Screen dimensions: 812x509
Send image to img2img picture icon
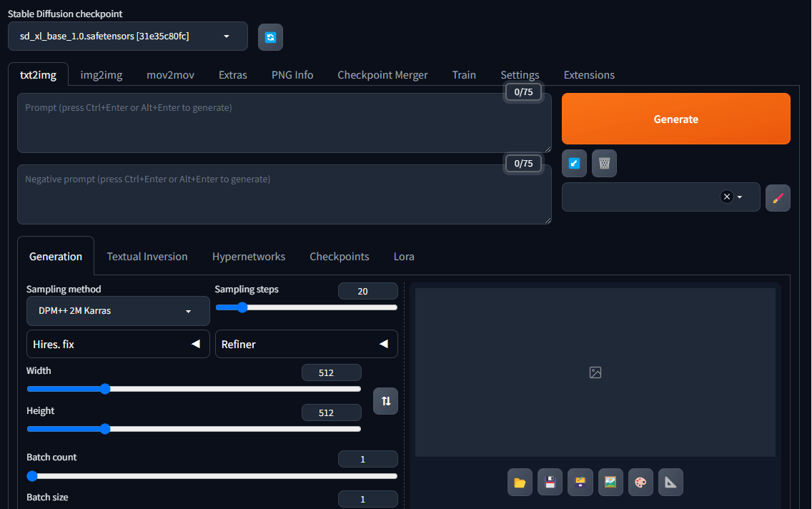(x=610, y=483)
